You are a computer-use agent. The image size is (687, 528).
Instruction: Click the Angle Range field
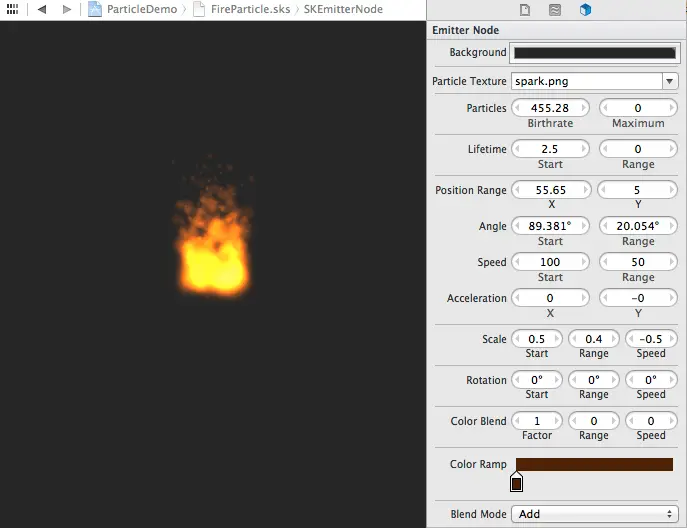(x=637, y=226)
